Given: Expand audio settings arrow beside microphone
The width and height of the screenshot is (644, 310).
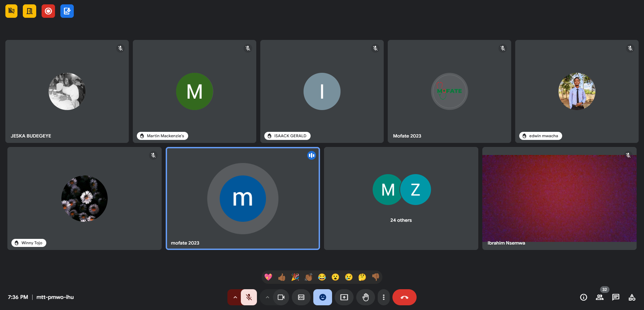Looking at the screenshot, I should (235, 297).
